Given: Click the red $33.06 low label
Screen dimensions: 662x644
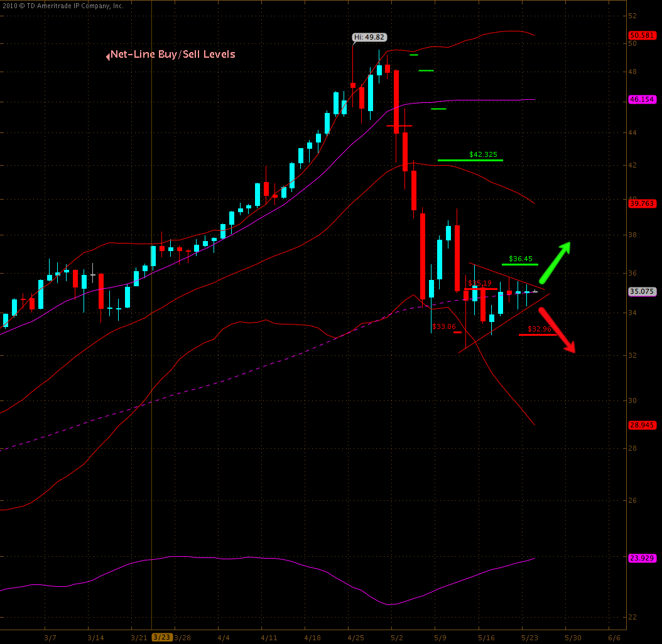Looking at the screenshot, I should [x=444, y=326].
